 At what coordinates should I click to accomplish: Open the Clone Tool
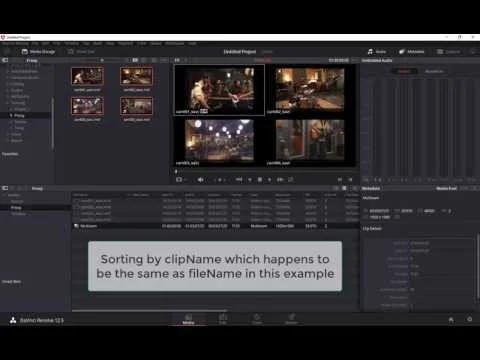(x=81, y=52)
